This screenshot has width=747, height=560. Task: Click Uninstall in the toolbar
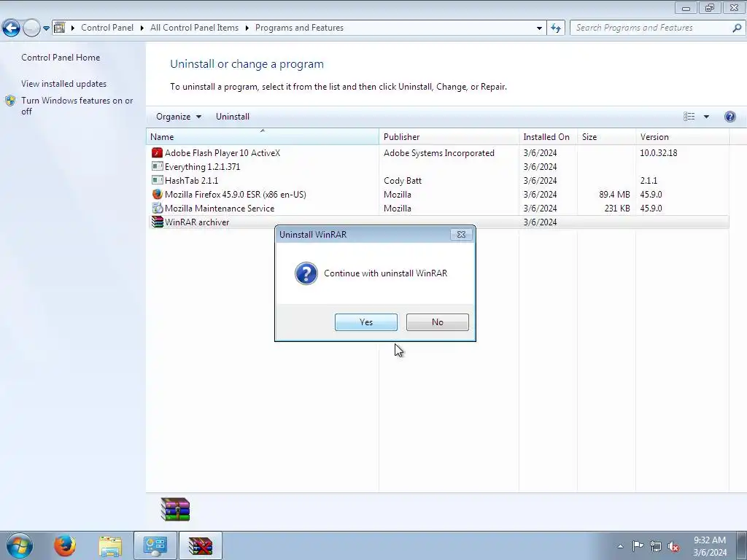pyautogui.click(x=233, y=117)
